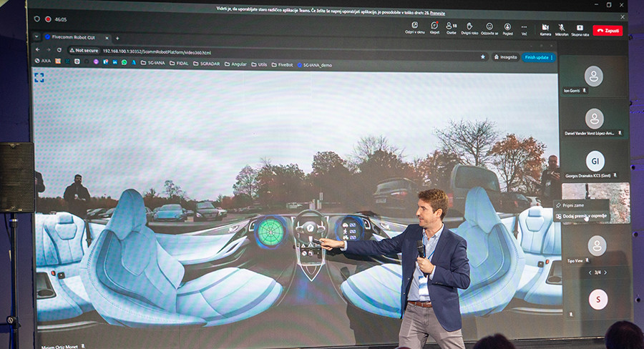
Task: Open the Več more options menu
Action: click(524, 29)
